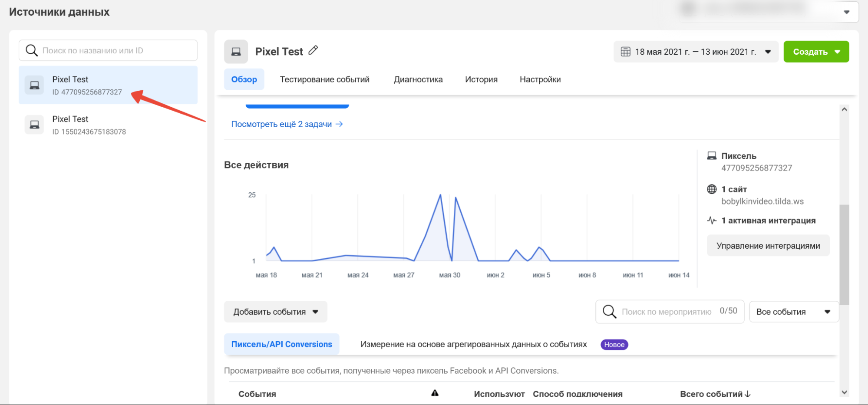
Task: Click the monitor icon beside Пиксель label
Action: pos(712,155)
